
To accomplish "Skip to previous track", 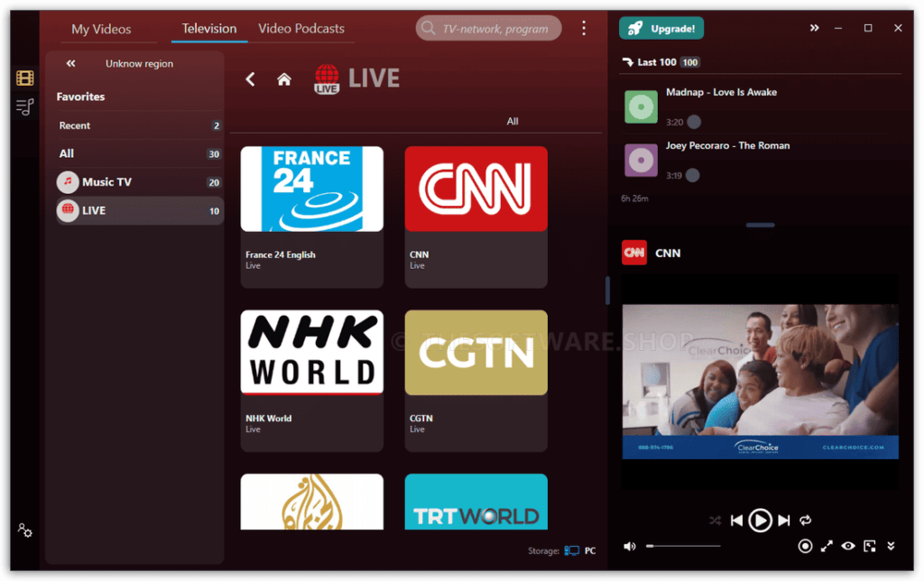I will (x=736, y=521).
